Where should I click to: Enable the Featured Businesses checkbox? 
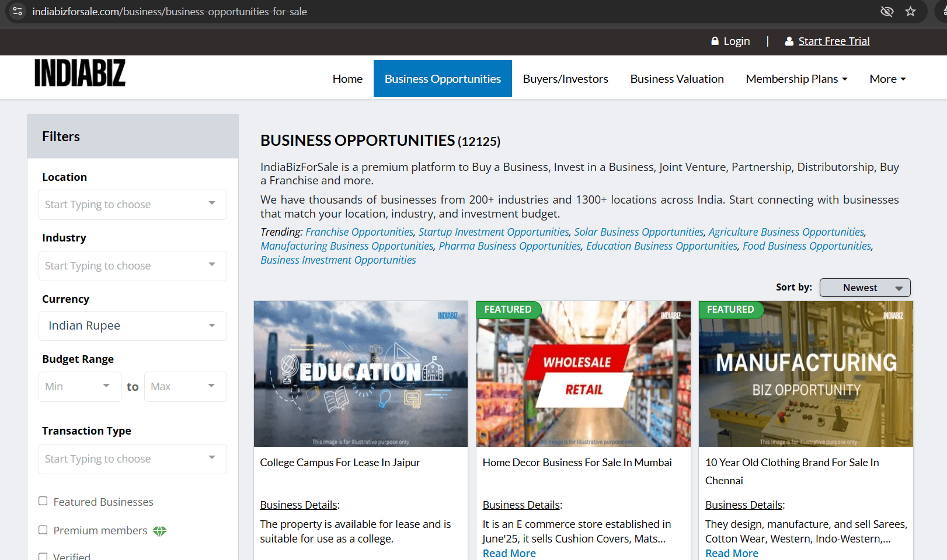point(43,501)
